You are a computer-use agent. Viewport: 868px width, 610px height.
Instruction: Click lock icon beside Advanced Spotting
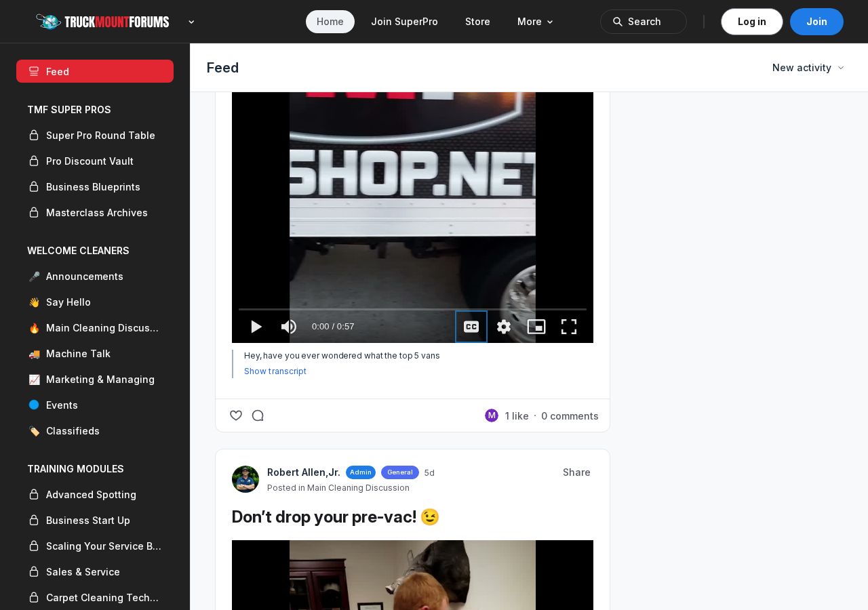click(x=33, y=495)
